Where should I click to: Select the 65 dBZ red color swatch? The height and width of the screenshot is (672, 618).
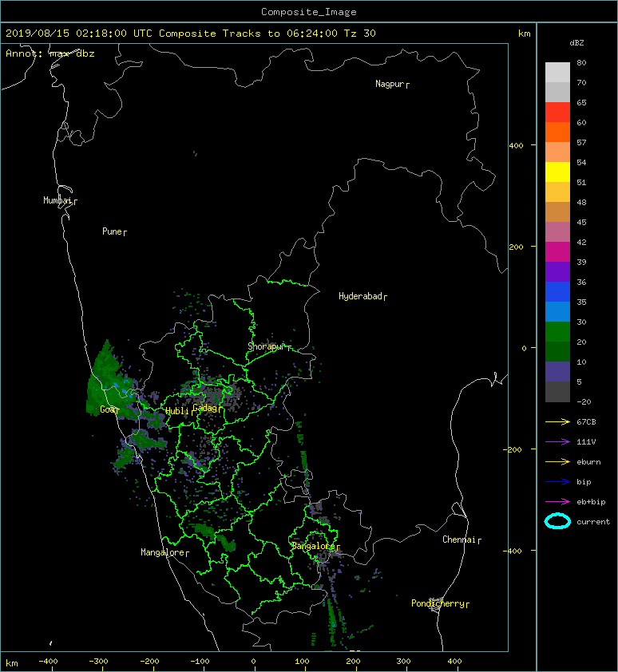(557, 113)
